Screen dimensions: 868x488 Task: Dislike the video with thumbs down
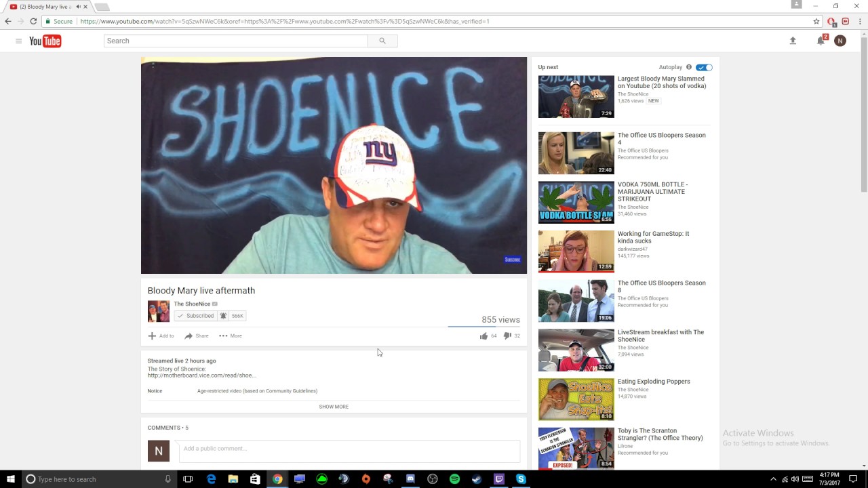coord(507,335)
